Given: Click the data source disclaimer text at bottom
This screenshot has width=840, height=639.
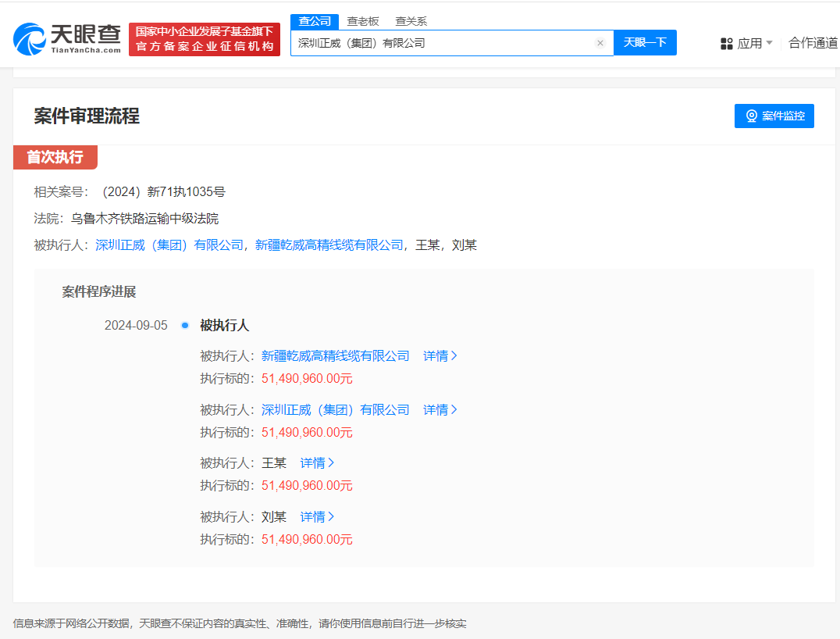Looking at the screenshot, I should click(240, 623).
